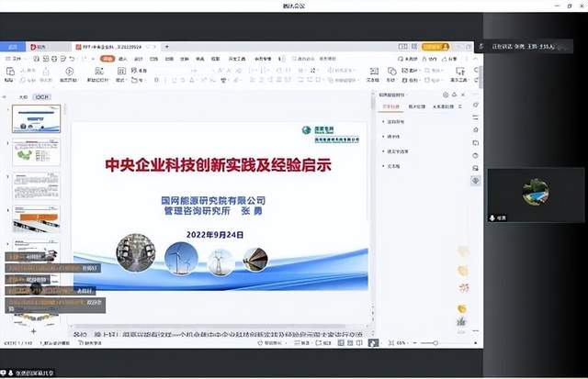Click the microphone icon on participant tile
The width and height of the screenshot is (588, 379).
(x=492, y=217)
